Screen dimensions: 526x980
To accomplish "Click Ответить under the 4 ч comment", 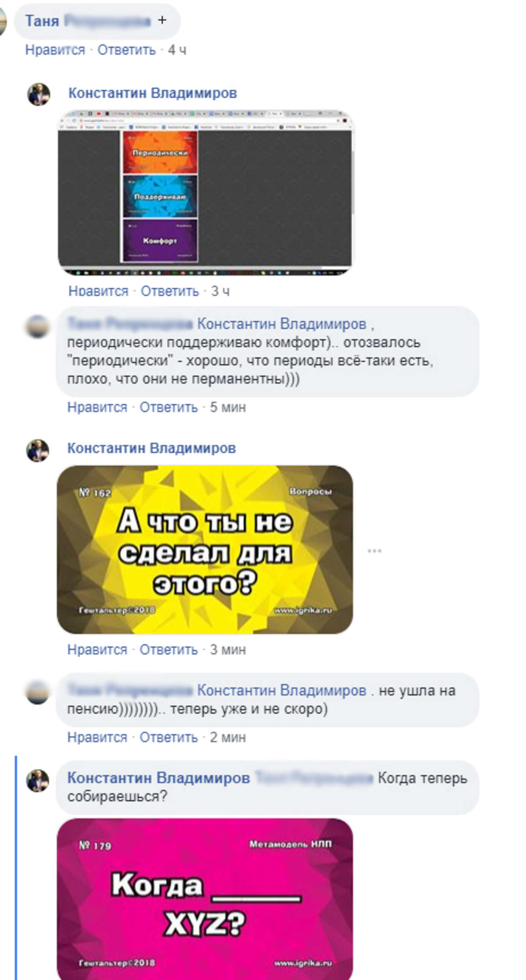I will click(126, 50).
